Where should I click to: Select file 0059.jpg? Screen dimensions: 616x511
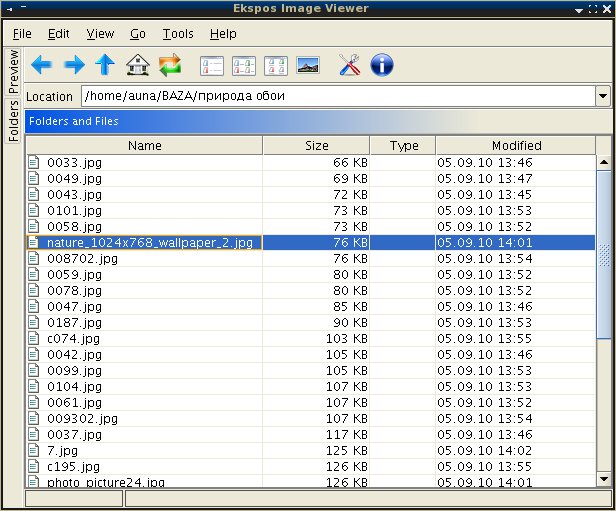tap(74, 274)
